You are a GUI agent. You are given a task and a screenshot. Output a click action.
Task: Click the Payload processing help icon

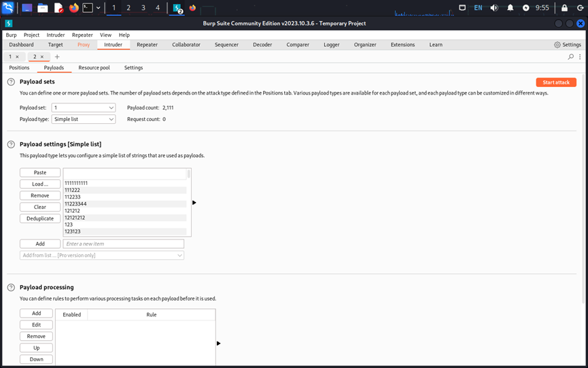tap(12, 287)
